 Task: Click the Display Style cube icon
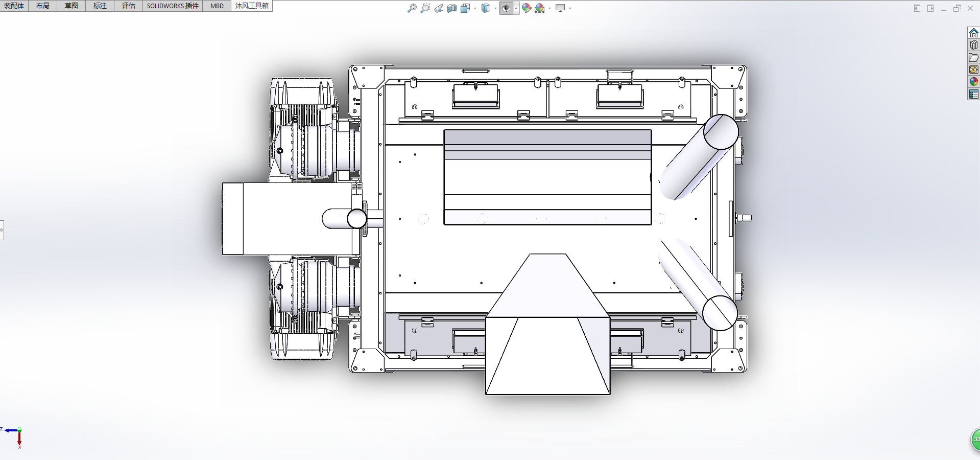tap(486, 8)
